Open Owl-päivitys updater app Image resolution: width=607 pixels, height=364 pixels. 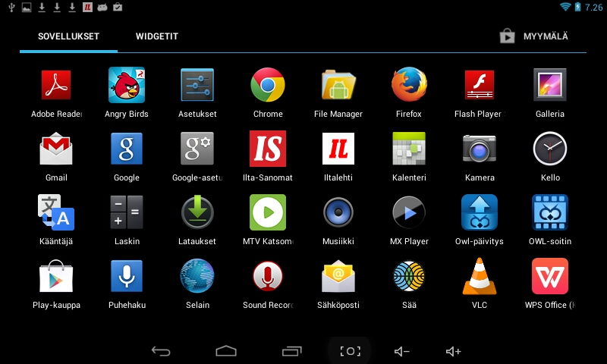click(480, 212)
